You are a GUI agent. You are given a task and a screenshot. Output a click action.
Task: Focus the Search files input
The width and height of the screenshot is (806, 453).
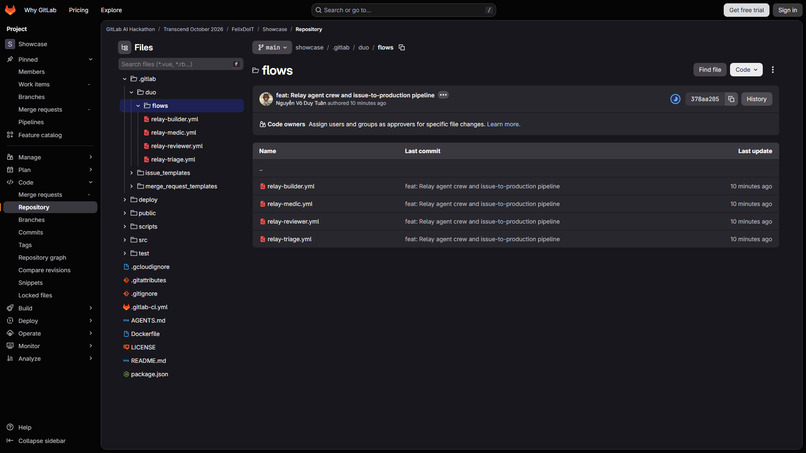[180, 64]
